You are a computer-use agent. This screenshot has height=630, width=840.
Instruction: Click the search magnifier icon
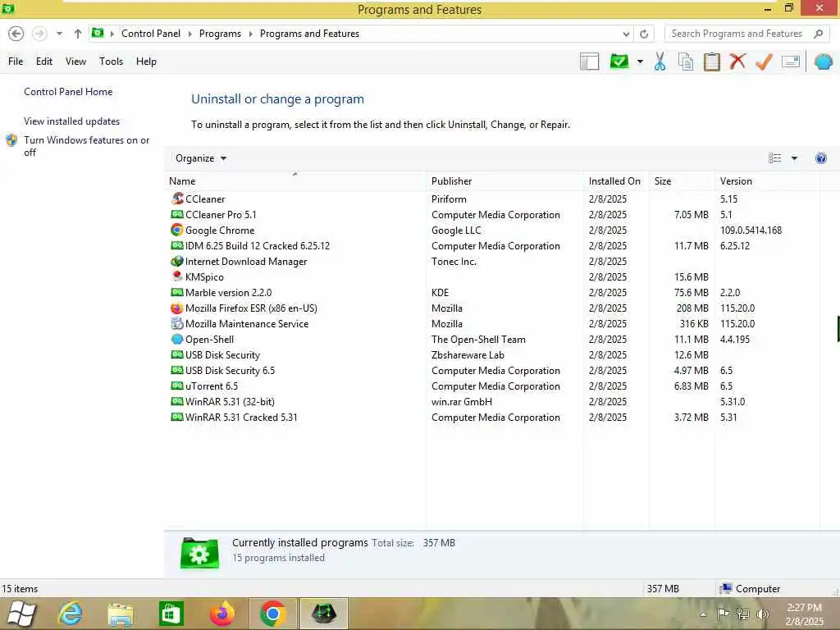(x=818, y=34)
